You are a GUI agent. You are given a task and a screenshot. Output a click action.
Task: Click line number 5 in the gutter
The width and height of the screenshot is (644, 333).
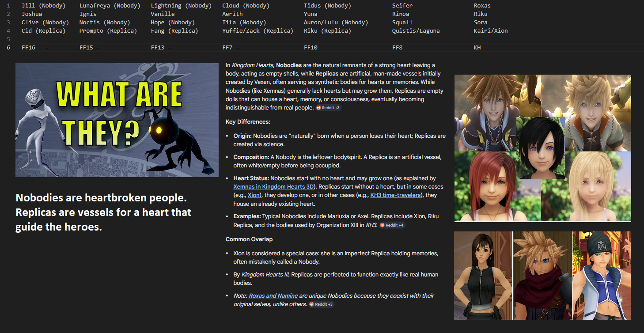tap(8, 39)
